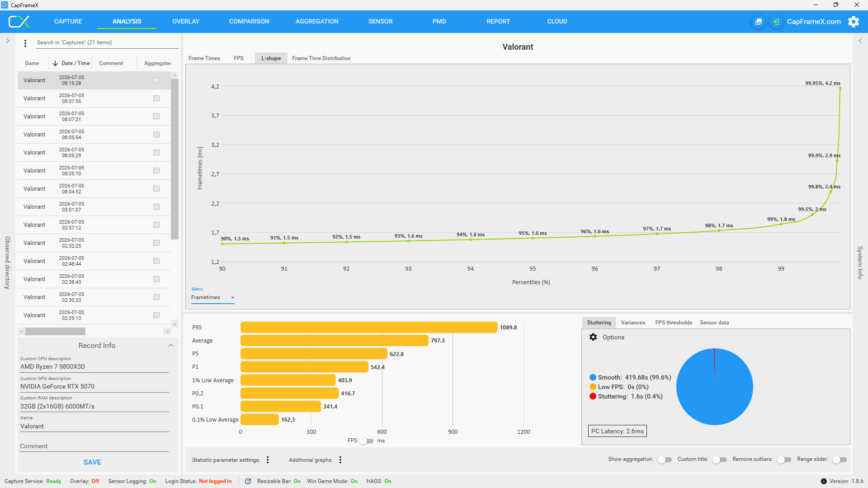Select Frame Time Distribution tab
Image resolution: width=868 pixels, height=488 pixels.
(321, 58)
